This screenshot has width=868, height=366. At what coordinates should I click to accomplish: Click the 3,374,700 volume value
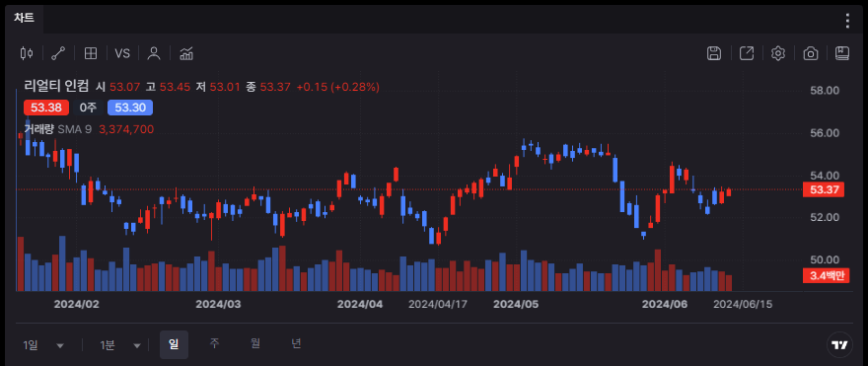[126, 129]
